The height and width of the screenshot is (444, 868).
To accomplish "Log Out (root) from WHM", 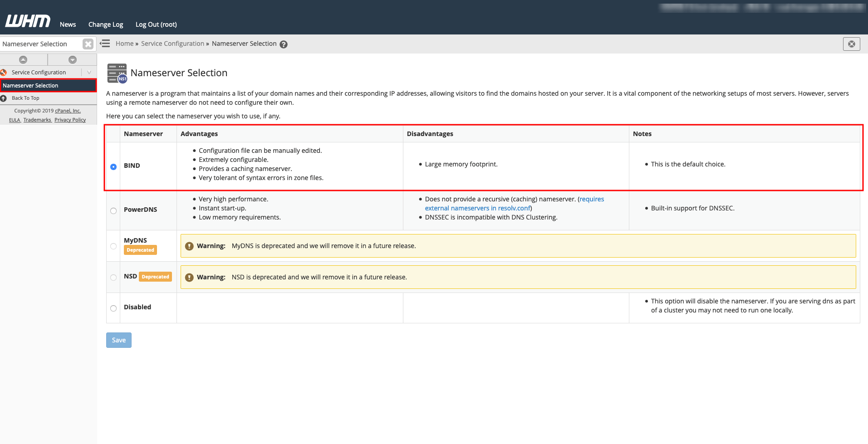I will 156,24.
